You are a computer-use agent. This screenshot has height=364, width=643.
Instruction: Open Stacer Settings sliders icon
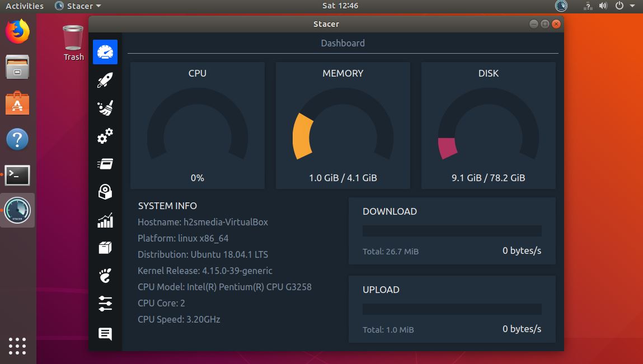point(105,304)
